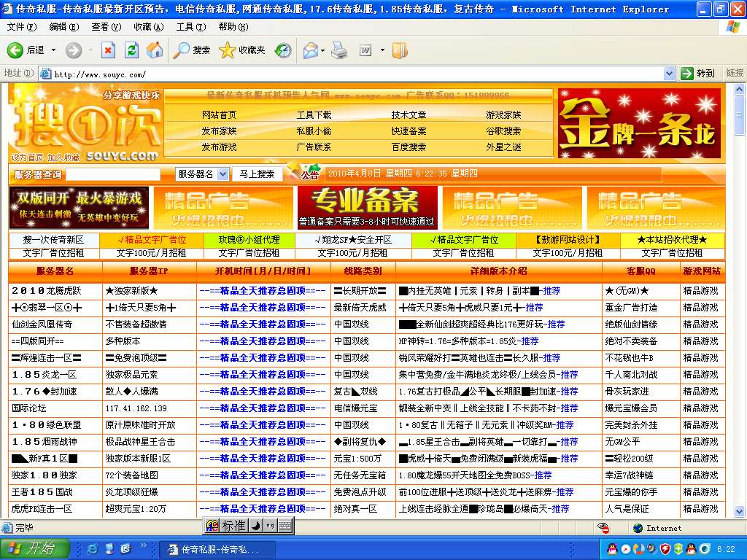Click the Refresh page icon

pyautogui.click(x=131, y=50)
